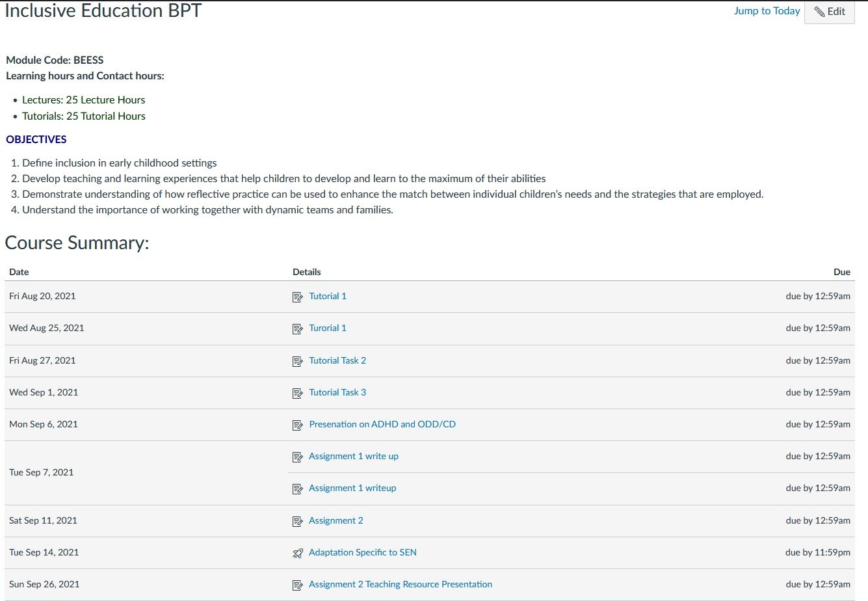Open Adaptation Specific to SEN quiz
This screenshot has height=601, width=868.
point(363,552)
